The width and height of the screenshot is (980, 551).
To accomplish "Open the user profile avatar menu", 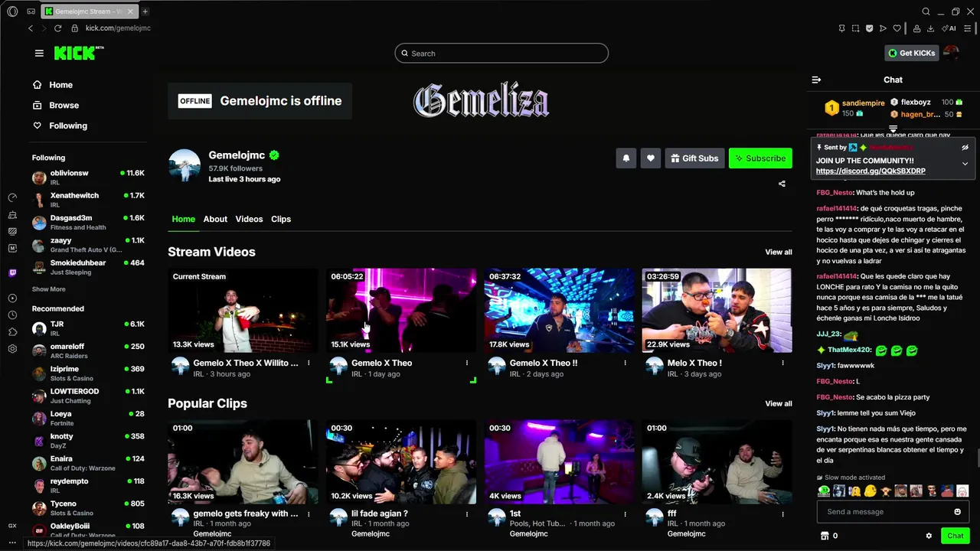I will point(951,53).
